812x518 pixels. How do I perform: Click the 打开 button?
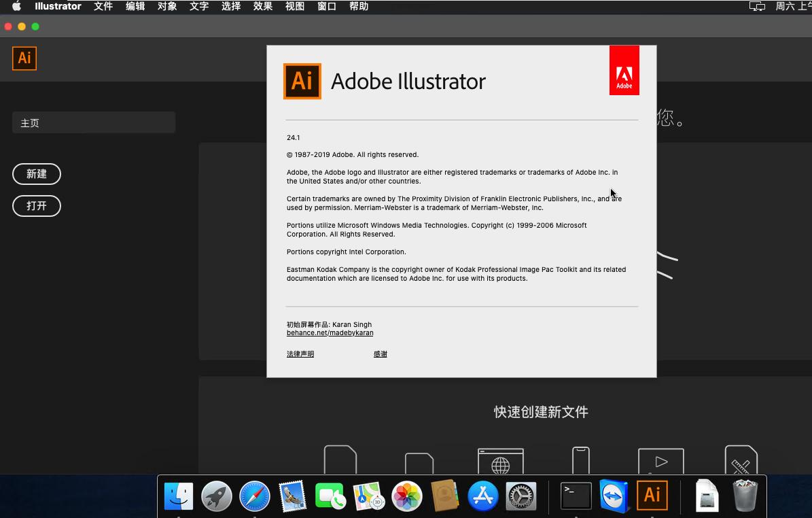click(x=37, y=206)
